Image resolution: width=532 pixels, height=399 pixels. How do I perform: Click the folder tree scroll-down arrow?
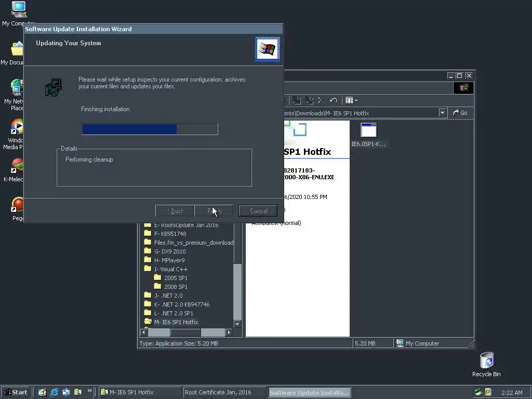[x=237, y=324]
